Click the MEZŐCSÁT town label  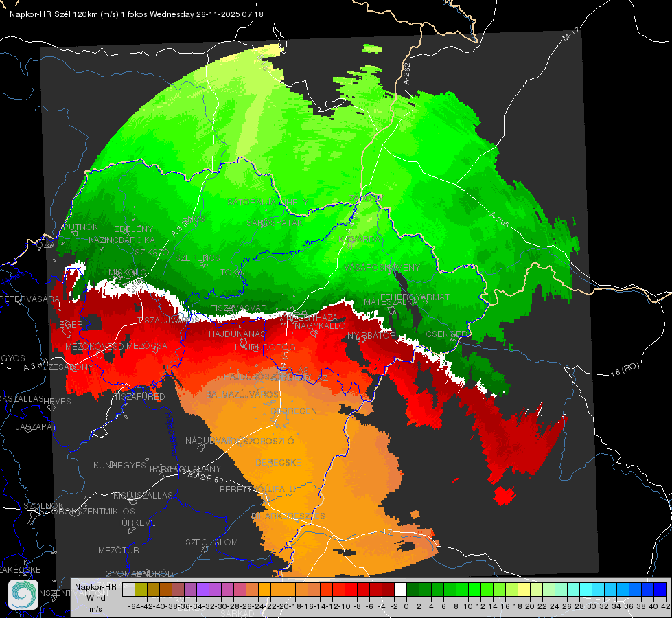tap(149, 345)
